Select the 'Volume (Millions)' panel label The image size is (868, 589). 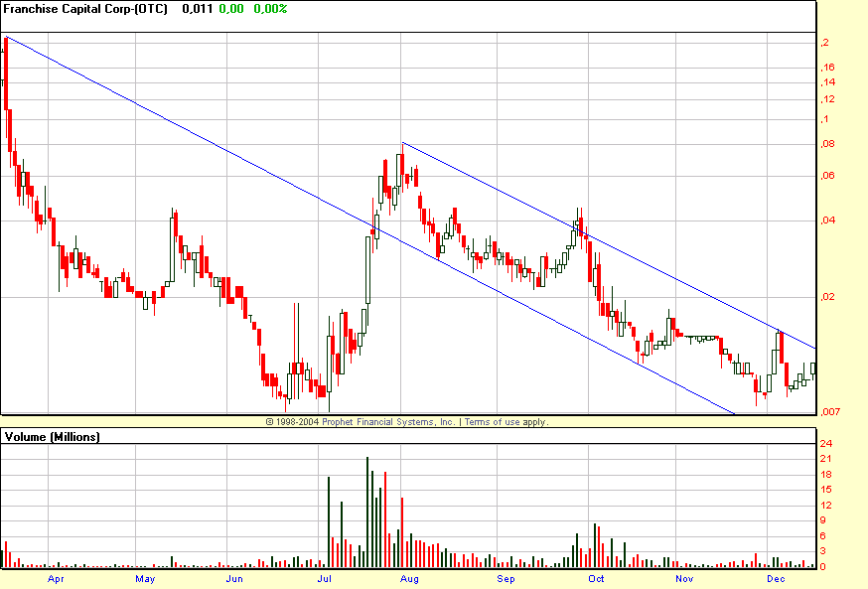point(52,437)
